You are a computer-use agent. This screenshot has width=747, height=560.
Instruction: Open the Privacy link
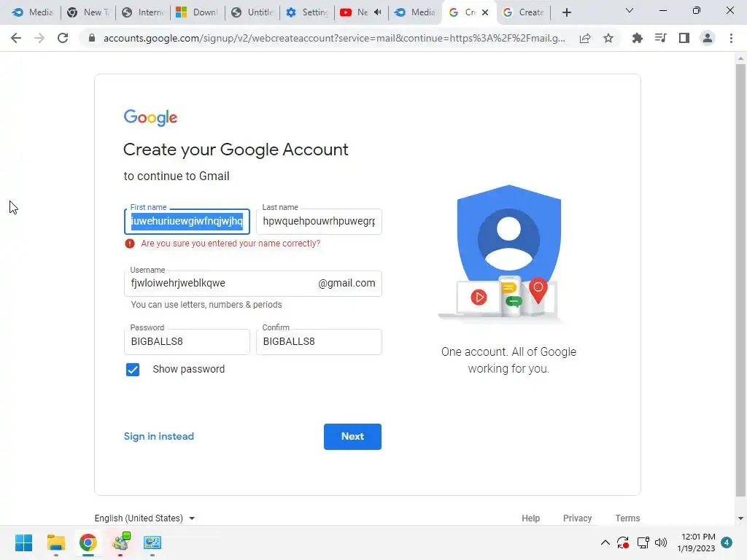click(578, 518)
